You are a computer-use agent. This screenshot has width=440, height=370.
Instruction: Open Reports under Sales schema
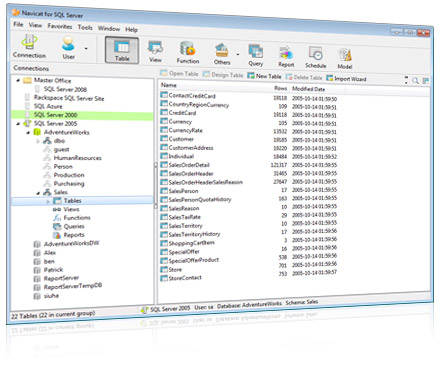click(x=74, y=235)
